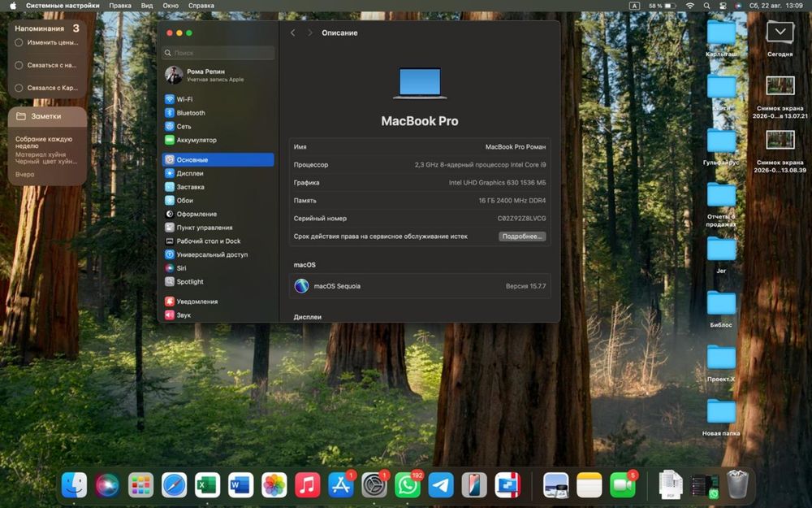
Task: Click the macOS Sequoia version row
Action: point(420,286)
